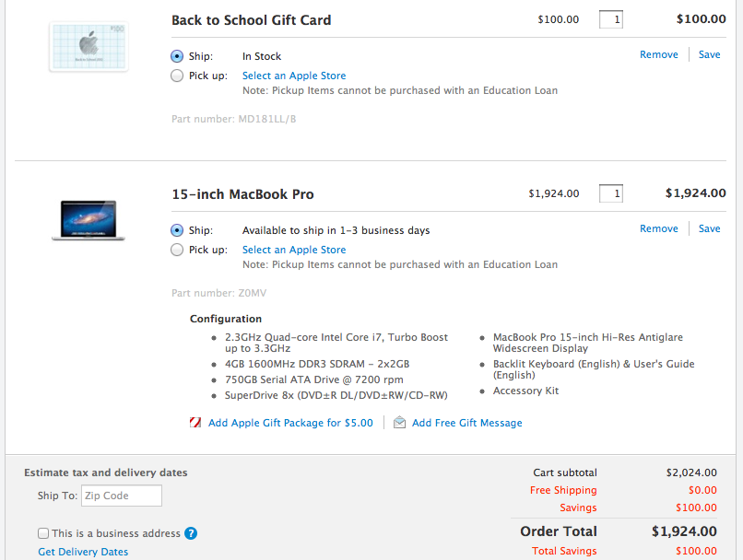Select Pick up option for the MacBook Pro

(x=177, y=250)
